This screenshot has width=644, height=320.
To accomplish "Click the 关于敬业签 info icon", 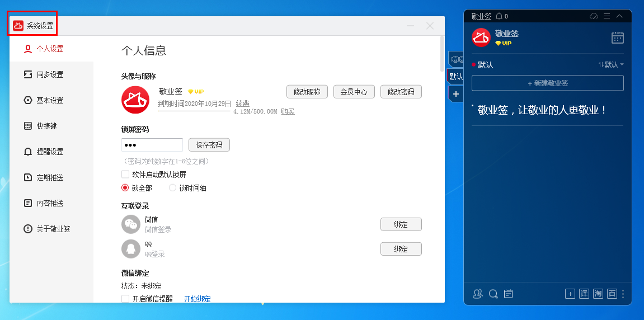I will tap(28, 229).
